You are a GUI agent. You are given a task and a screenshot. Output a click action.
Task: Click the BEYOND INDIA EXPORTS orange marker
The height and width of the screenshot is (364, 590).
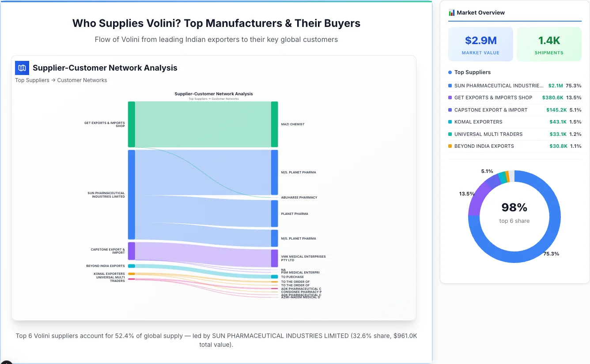[x=451, y=146]
